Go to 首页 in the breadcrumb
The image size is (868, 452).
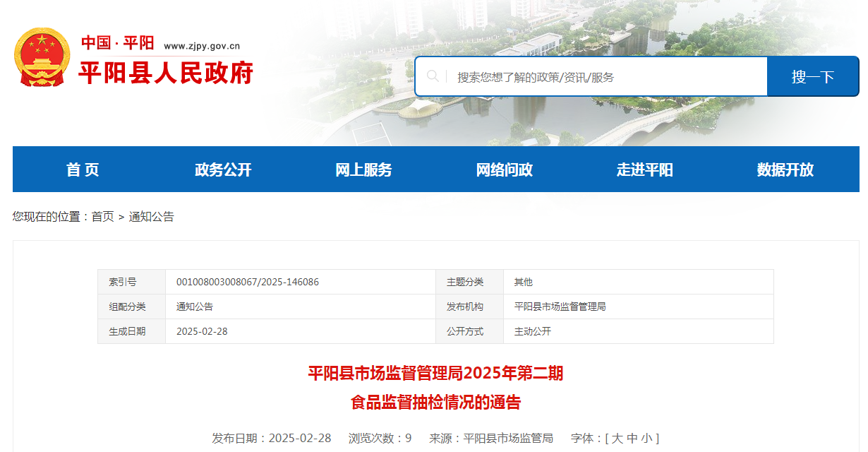[x=103, y=217]
